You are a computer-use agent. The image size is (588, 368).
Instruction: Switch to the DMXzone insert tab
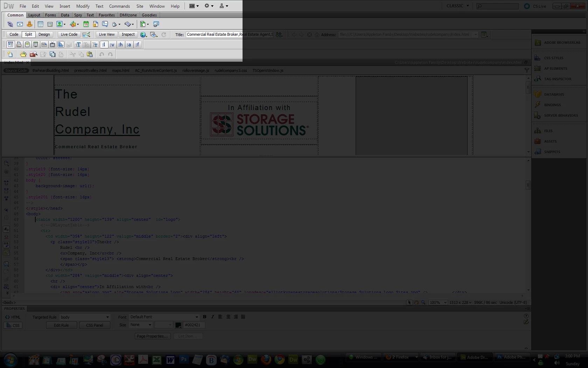click(x=128, y=15)
